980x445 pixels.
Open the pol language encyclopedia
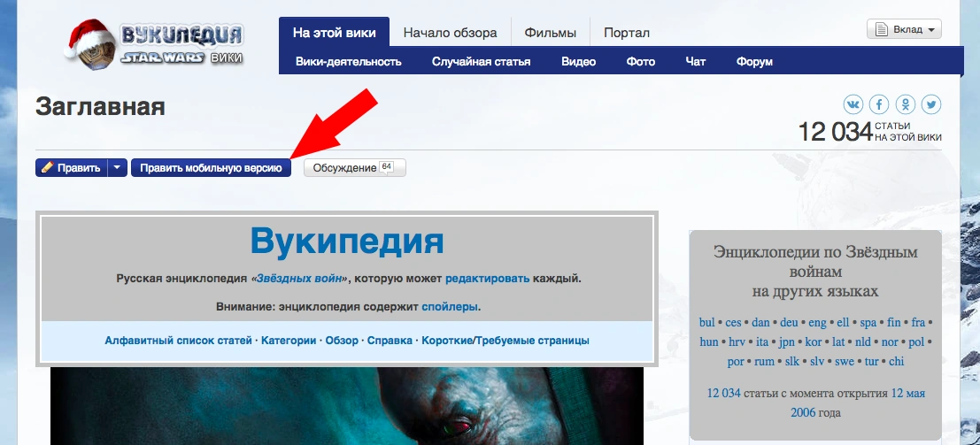pos(916,341)
